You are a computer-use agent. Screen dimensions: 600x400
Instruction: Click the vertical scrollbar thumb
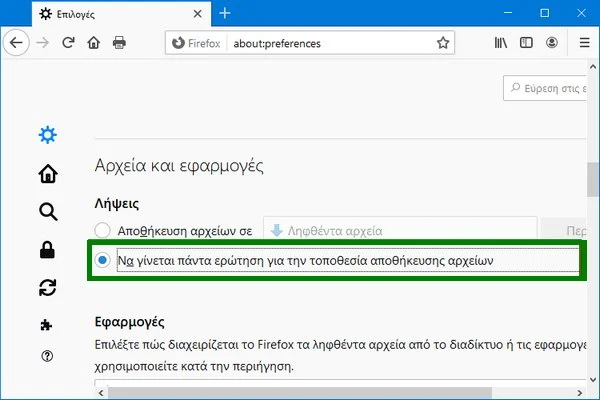point(593,180)
